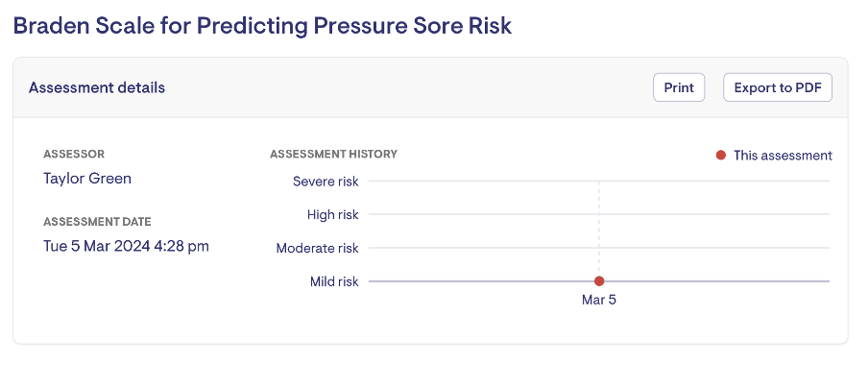Click the Assessment details header

[x=97, y=87]
